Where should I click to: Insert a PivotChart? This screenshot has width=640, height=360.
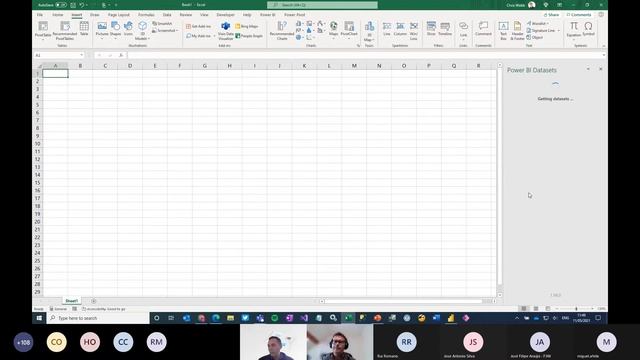349,29
